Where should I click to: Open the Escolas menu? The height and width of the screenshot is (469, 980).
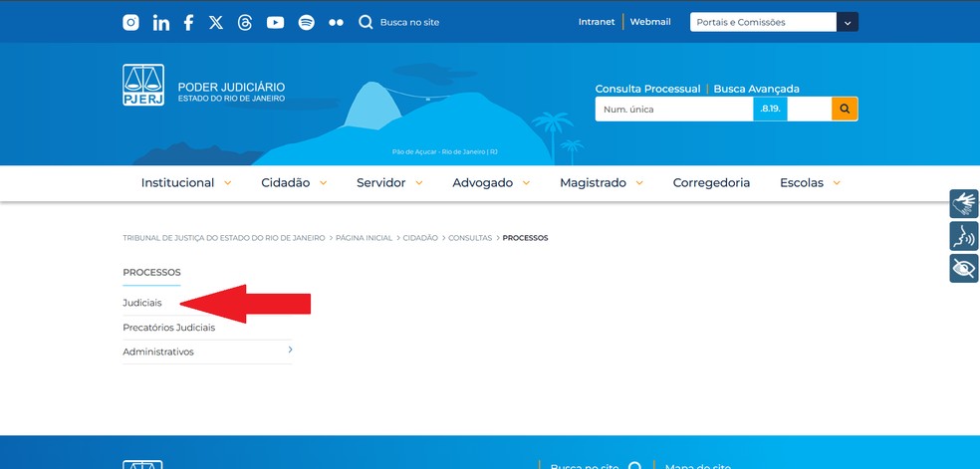tap(802, 183)
